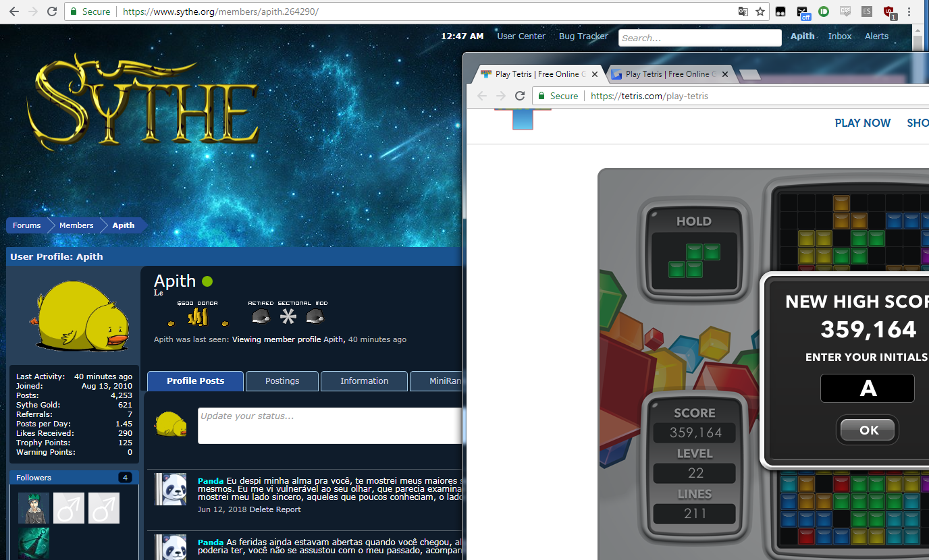Click the scissors extension icon marked off
The height and width of the screenshot is (560, 929).
tap(803, 12)
